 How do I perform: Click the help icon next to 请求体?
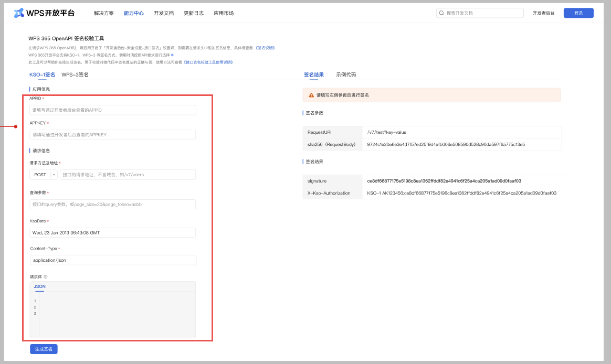click(x=46, y=277)
